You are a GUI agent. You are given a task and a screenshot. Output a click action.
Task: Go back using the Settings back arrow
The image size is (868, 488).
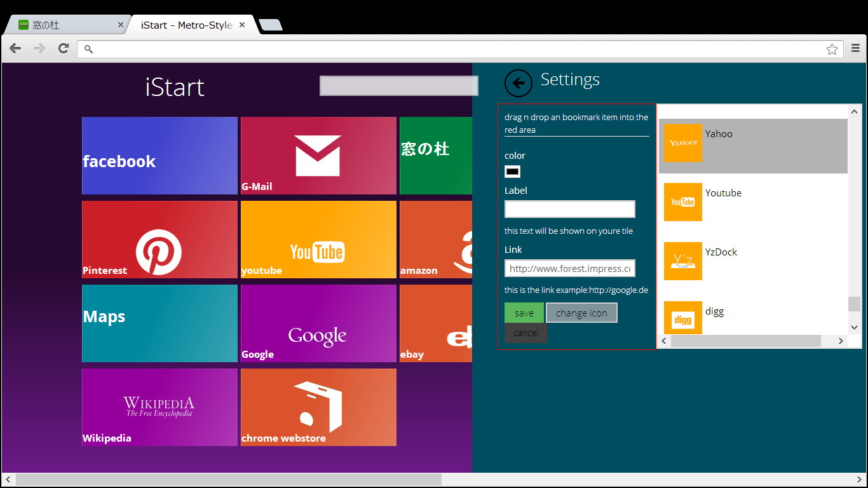519,83
